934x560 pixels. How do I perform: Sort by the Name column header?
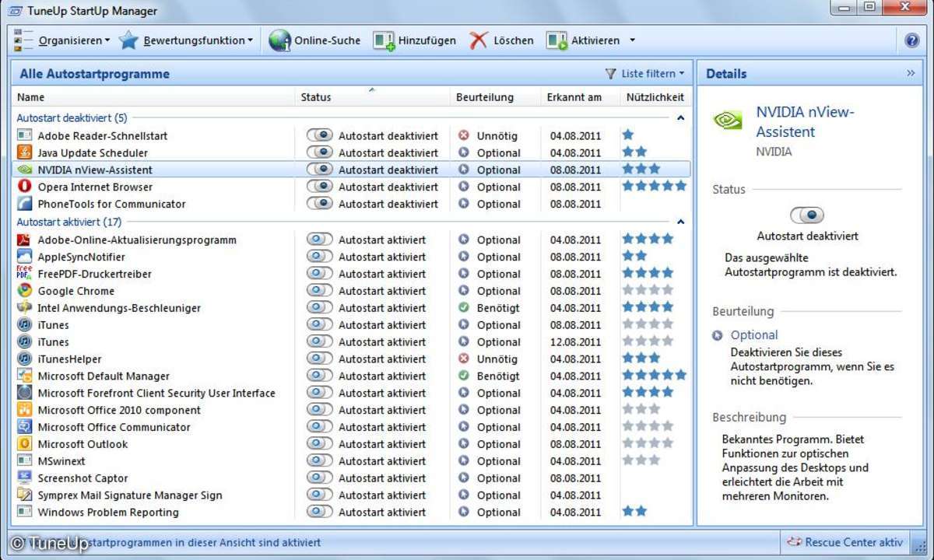point(154,97)
